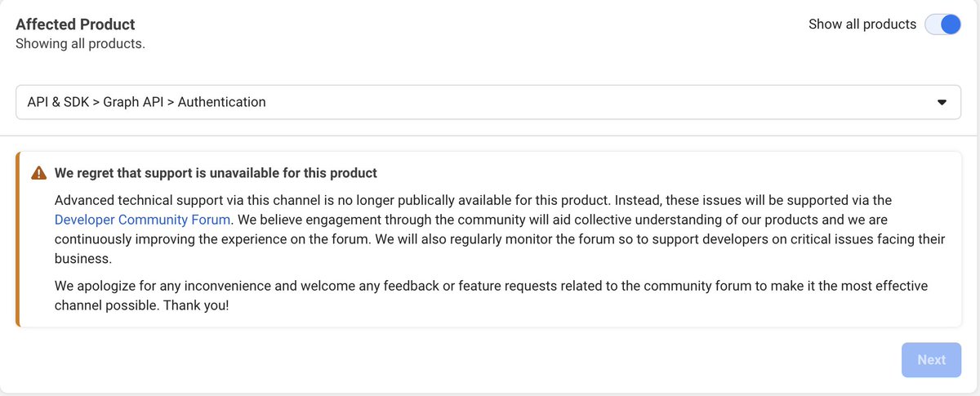Click "We regret that support is unavailable" title
Viewport: 980px width, 396px height.
(216, 173)
